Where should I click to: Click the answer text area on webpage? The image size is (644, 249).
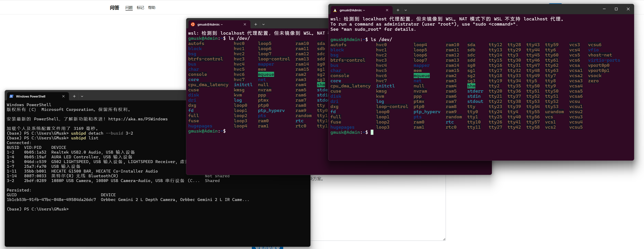(x=378, y=210)
